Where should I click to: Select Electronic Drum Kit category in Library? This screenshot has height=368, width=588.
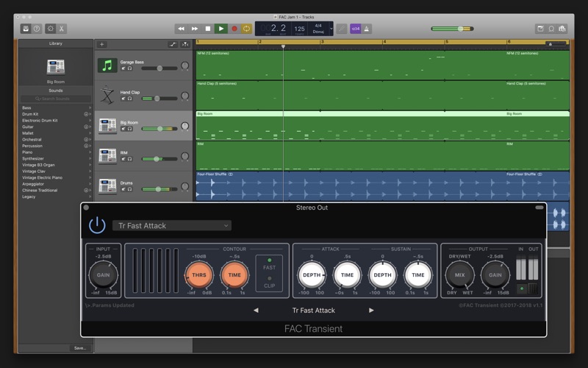(x=40, y=121)
